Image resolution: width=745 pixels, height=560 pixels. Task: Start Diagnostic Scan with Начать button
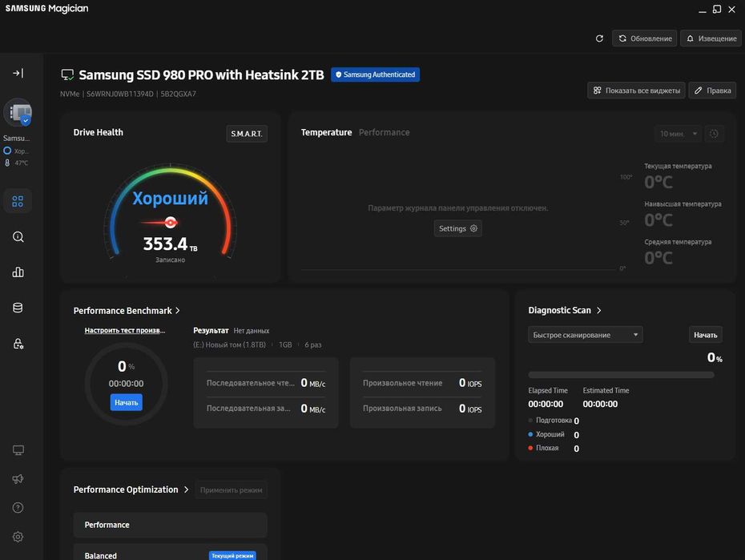[706, 335]
